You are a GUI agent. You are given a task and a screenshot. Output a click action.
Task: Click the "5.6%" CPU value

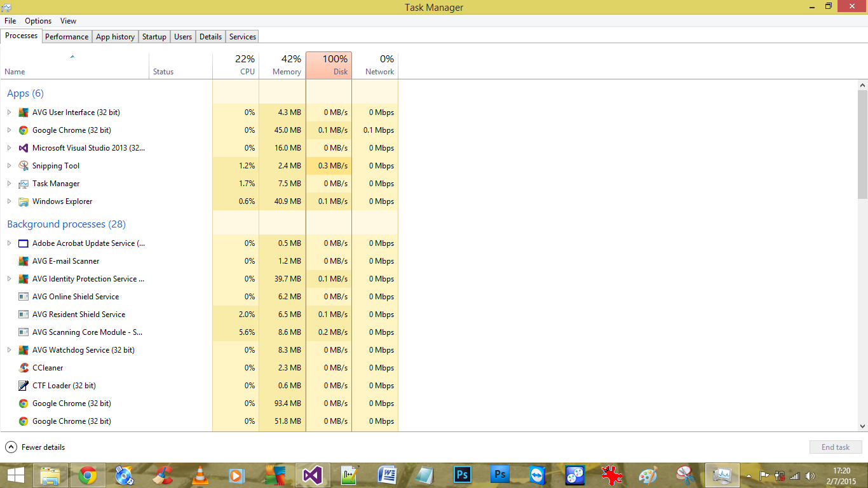point(247,332)
